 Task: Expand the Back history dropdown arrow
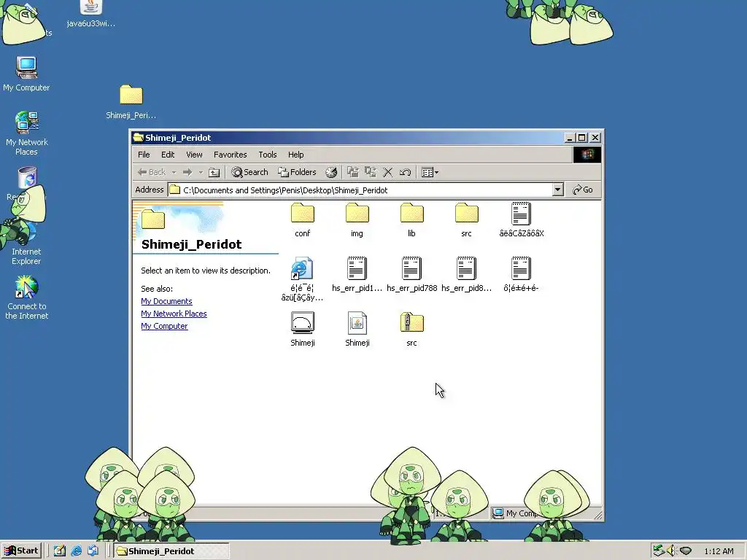[174, 172]
